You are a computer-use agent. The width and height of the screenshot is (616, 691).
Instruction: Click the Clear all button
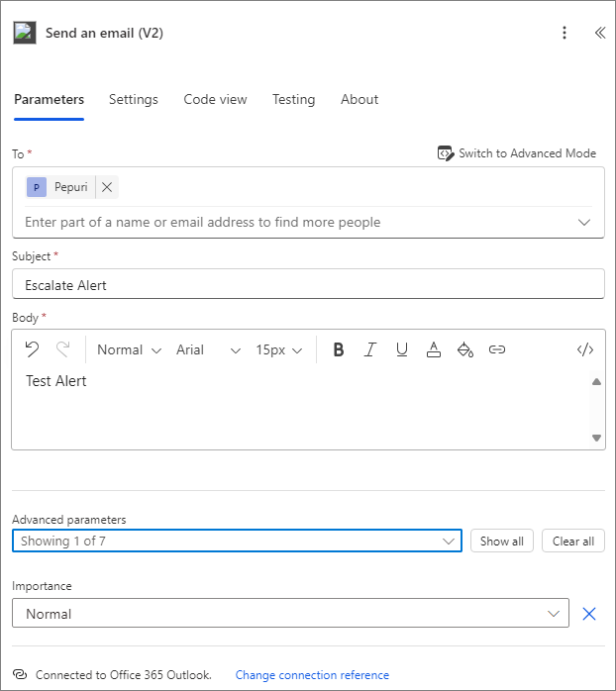573,541
